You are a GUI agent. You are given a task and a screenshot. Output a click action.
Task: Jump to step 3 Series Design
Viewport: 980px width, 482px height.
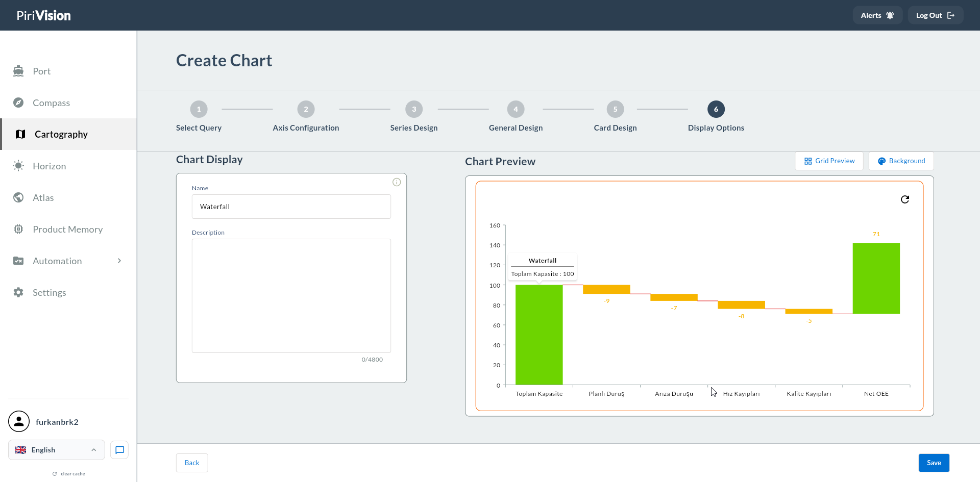414,109
